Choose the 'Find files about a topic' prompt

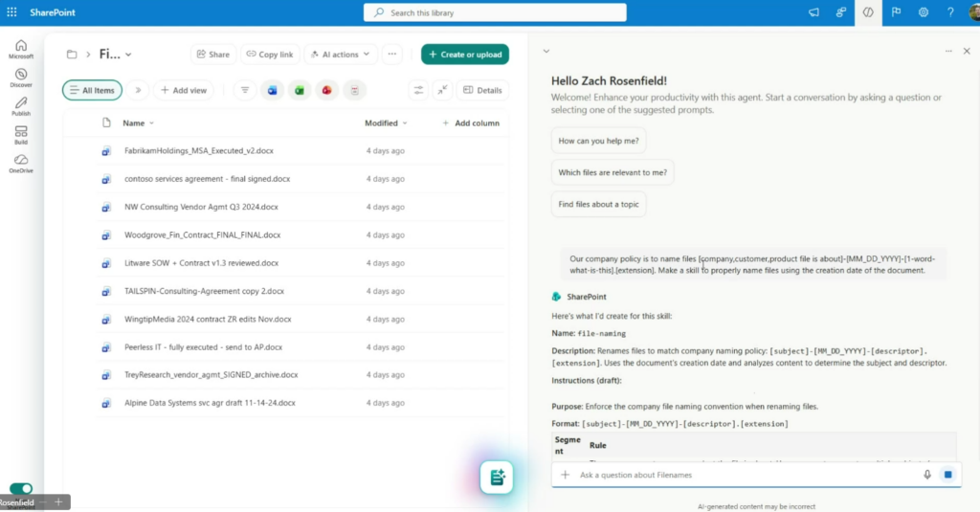point(598,204)
